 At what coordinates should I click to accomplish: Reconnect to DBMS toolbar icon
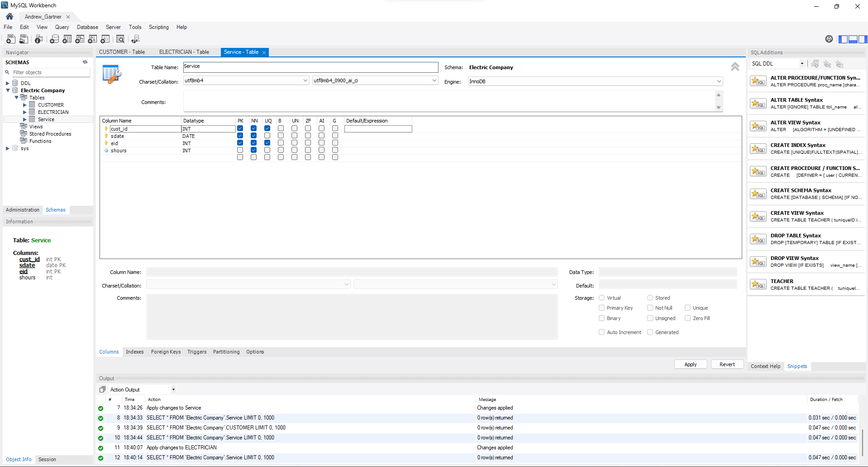click(135, 39)
